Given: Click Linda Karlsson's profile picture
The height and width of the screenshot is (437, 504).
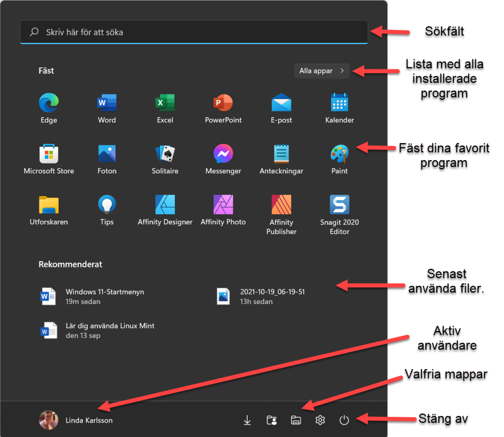Looking at the screenshot, I should tap(49, 420).
